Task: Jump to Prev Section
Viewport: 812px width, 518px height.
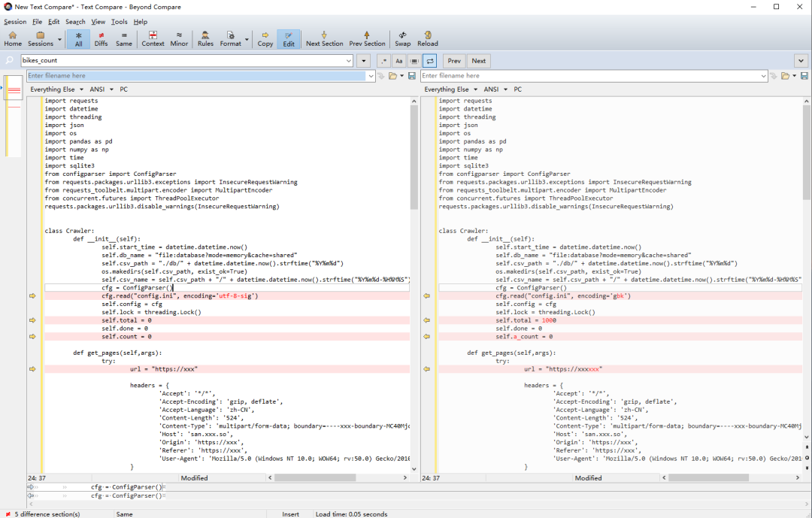Action: (x=367, y=39)
